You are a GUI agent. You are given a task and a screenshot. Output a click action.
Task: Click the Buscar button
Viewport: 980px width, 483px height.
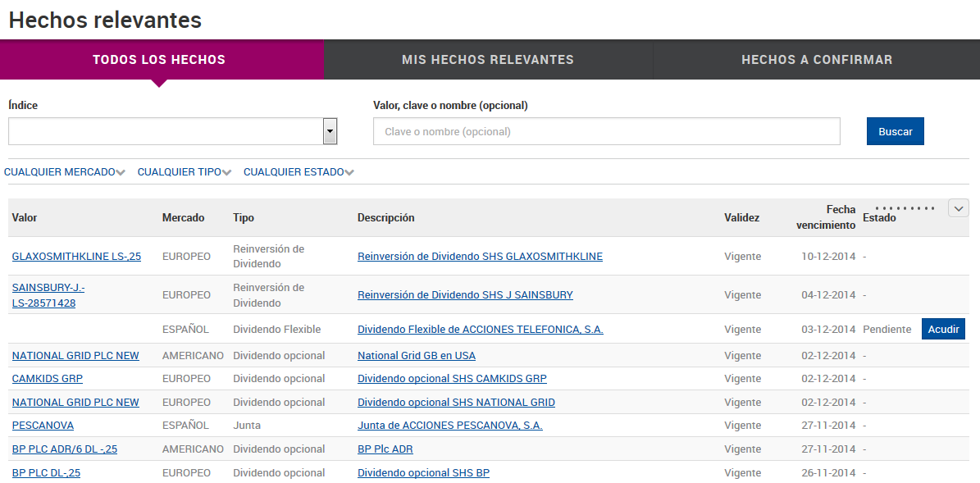point(895,132)
